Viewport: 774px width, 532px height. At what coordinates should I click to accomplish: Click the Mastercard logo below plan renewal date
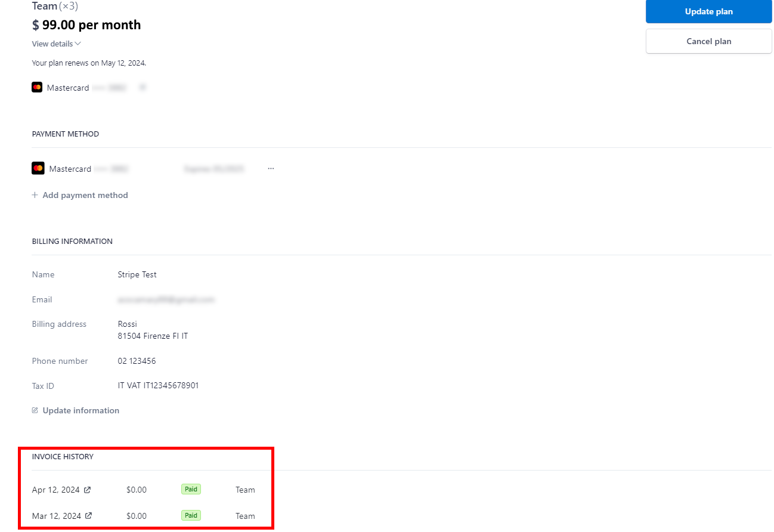37,88
